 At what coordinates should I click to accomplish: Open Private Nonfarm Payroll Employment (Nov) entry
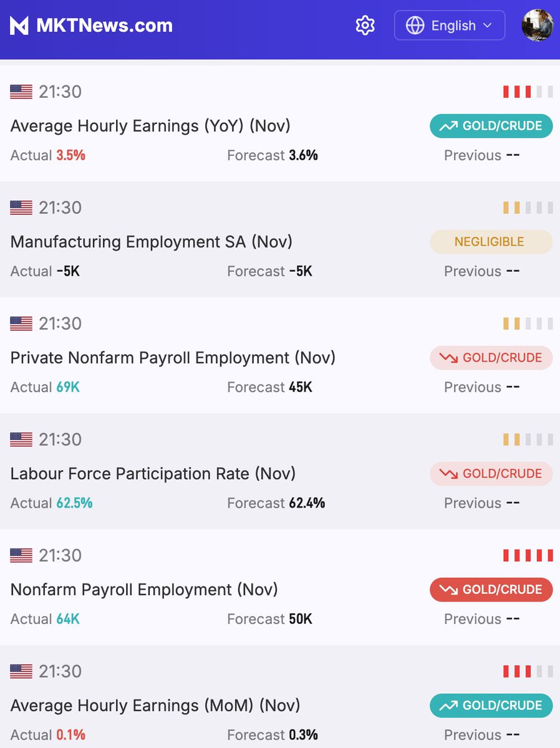[280, 355]
